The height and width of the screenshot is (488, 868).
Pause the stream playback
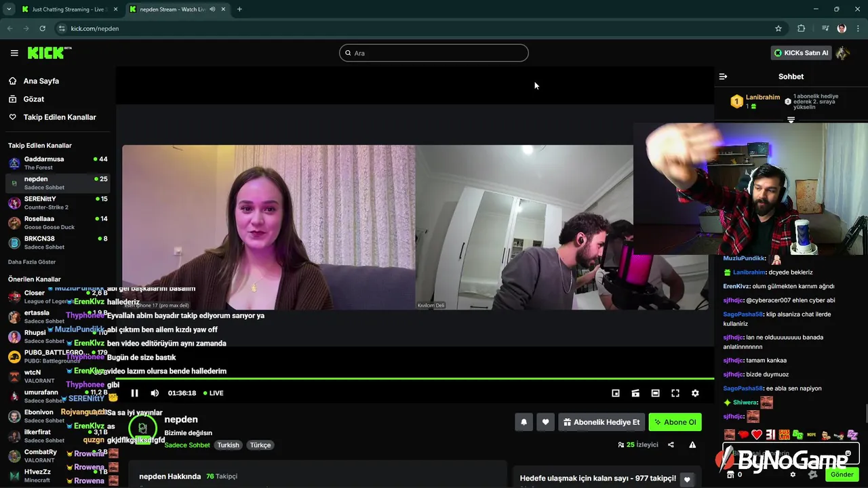(x=134, y=393)
